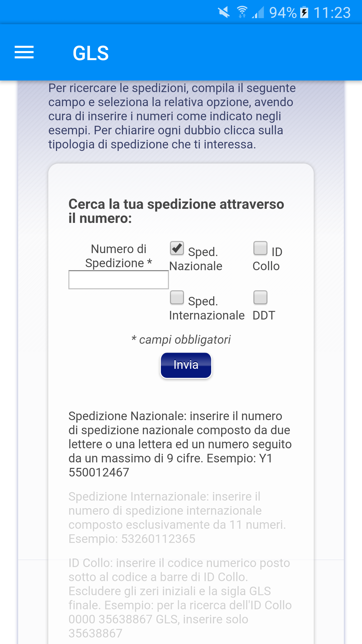Image resolution: width=362 pixels, height=644 pixels.
Task: Focus the Numero di Spedizione input field
Action: pyautogui.click(x=118, y=280)
